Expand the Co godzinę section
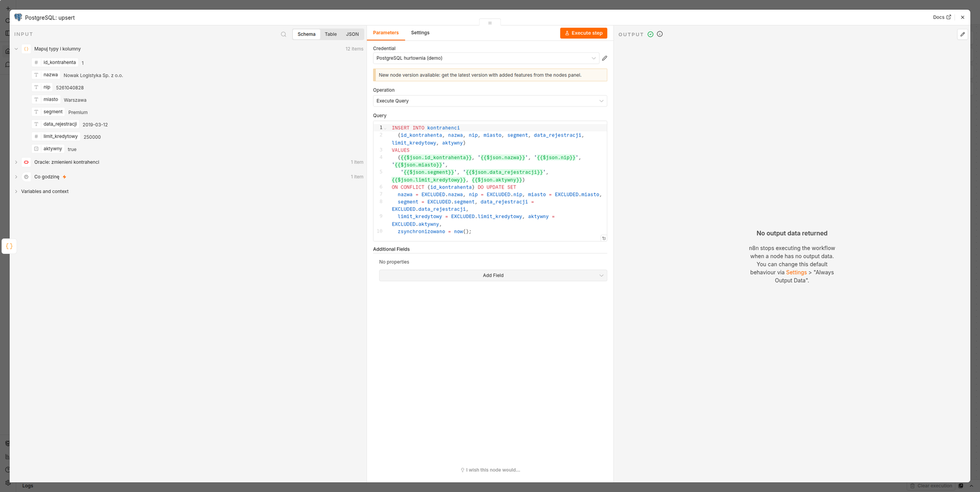980x492 pixels. pos(16,177)
